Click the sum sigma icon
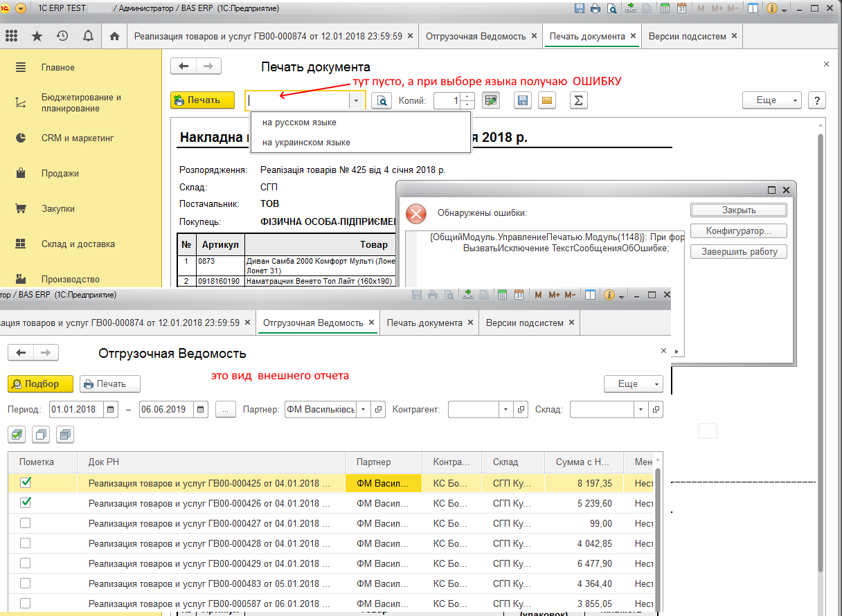The width and height of the screenshot is (842, 616). [578, 101]
